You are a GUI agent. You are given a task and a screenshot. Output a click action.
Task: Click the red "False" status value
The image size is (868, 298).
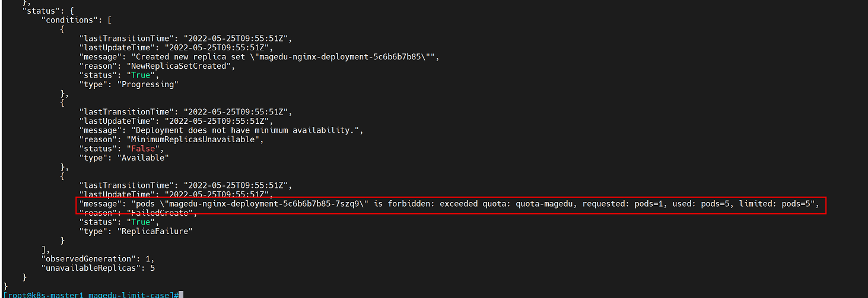[x=143, y=149]
